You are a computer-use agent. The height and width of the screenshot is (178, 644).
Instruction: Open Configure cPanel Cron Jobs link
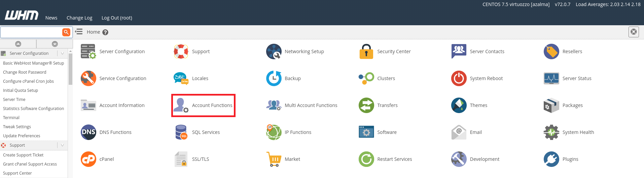tap(28, 81)
